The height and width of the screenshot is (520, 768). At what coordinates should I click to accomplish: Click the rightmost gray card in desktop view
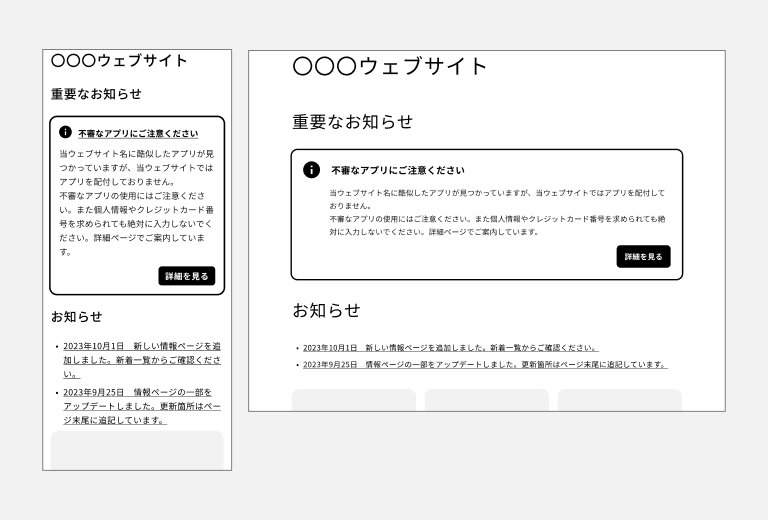619,400
